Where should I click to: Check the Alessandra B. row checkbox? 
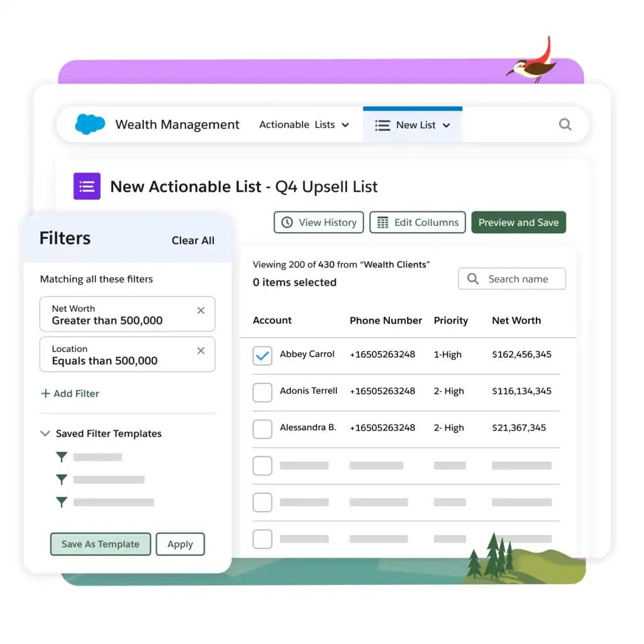pyautogui.click(x=262, y=429)
